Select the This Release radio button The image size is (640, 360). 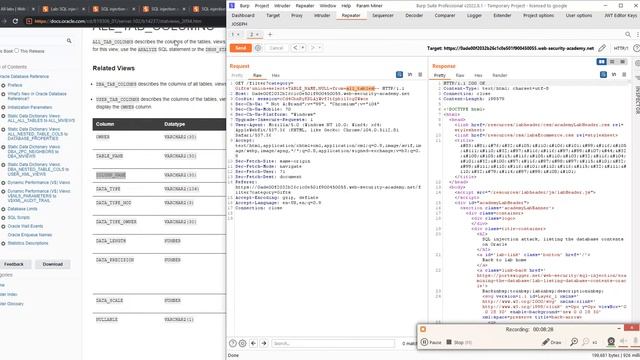[17, 51]
